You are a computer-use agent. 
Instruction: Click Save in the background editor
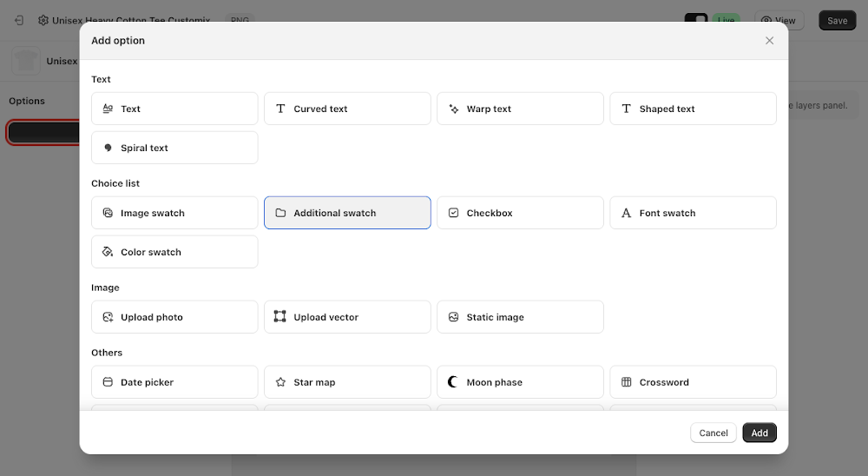[x=838, y=21]
